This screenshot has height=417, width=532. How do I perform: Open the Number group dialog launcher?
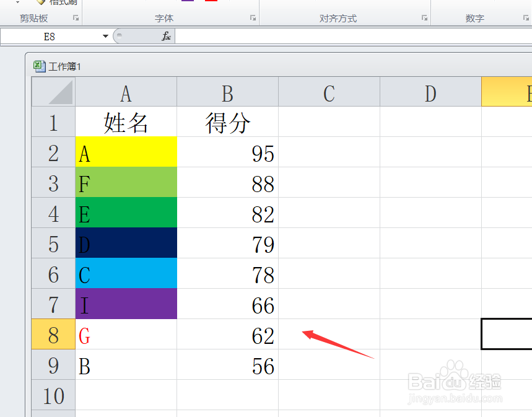point(526,18)
